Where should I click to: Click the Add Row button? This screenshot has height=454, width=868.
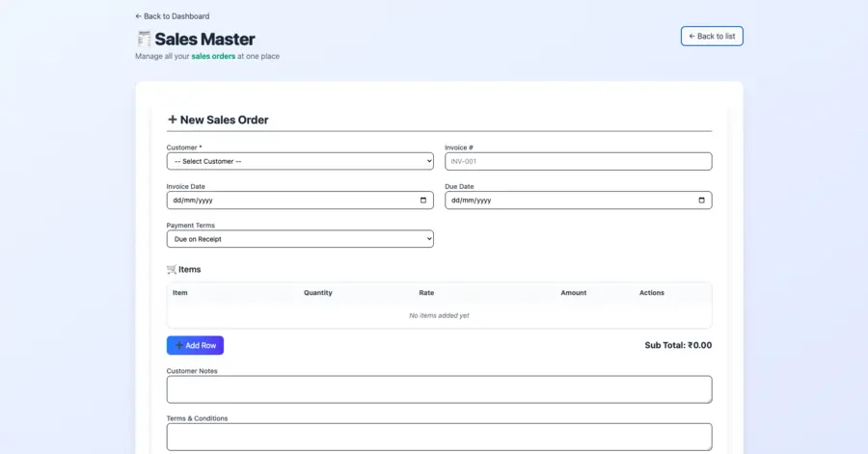tap(195, 345)
